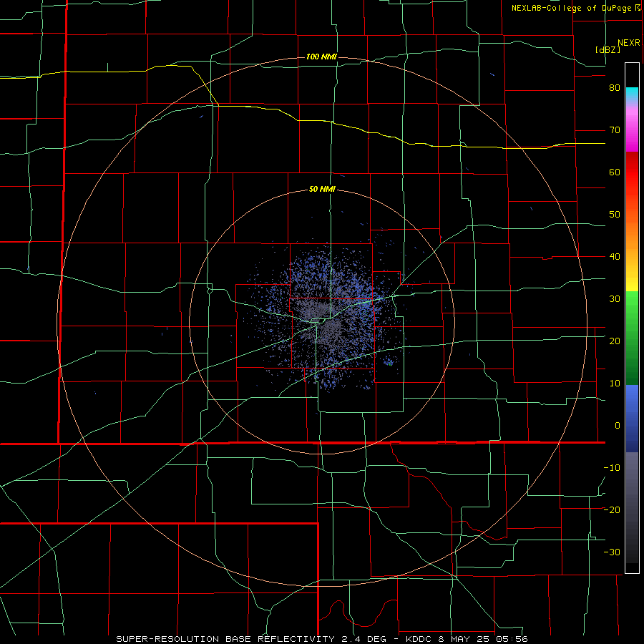The image size is (644, 644).
Task: Click the small green echo southeast of radar
Action: click(390, 363)
